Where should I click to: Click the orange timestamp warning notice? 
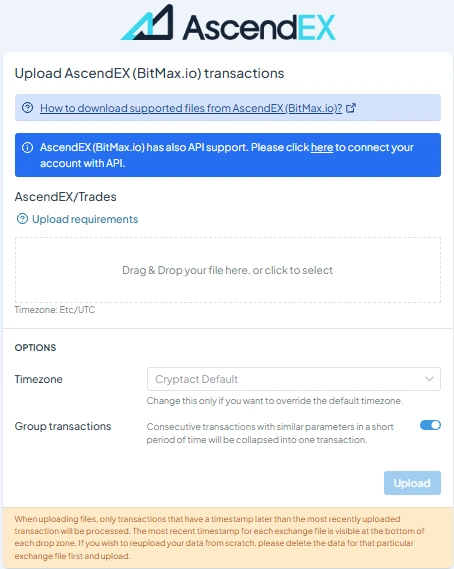point(228,538)
